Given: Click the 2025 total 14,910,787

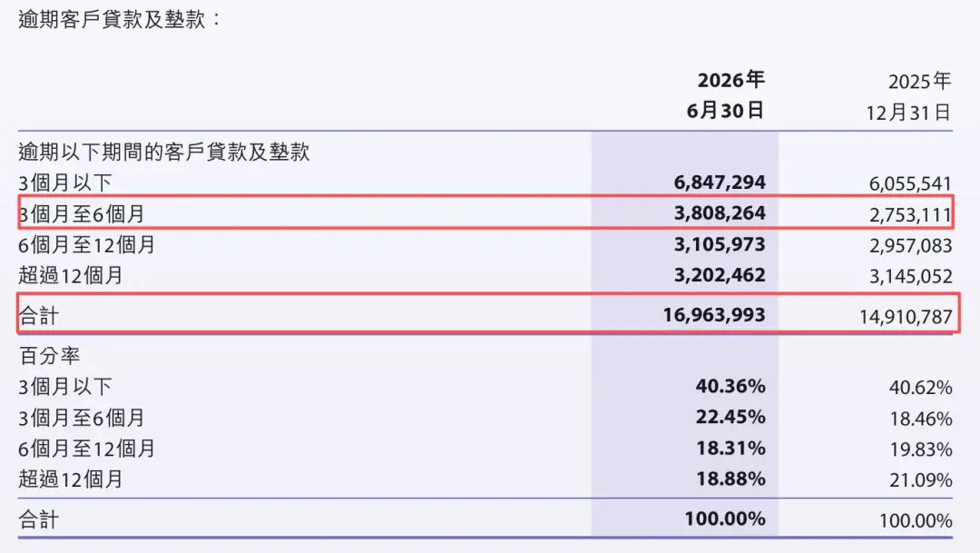Looking at the screenshot, I should 906,317.
